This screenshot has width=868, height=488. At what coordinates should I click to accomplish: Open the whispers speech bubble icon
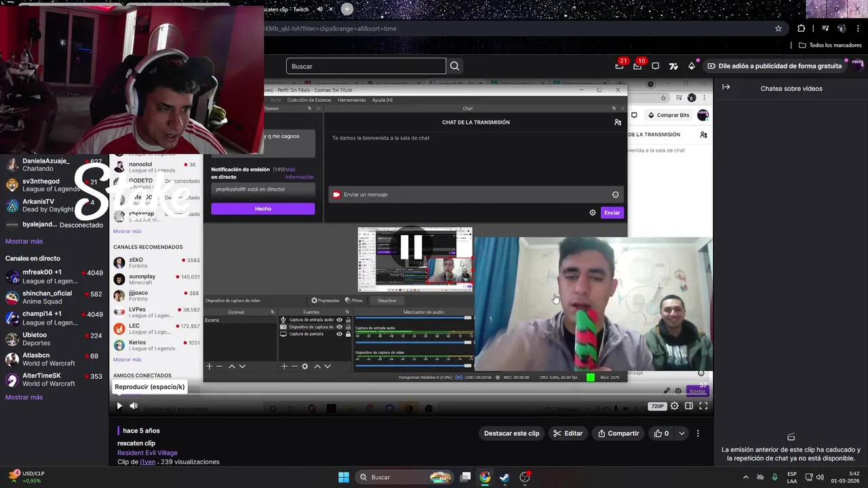[655, 66]
